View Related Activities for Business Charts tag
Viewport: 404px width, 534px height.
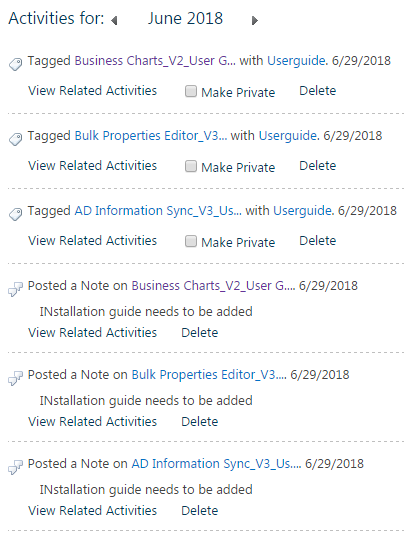click(x=92, y=91)
